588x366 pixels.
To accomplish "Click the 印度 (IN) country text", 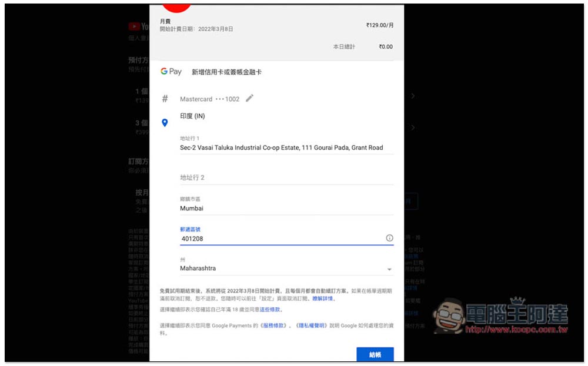I will tap(192, 116).
